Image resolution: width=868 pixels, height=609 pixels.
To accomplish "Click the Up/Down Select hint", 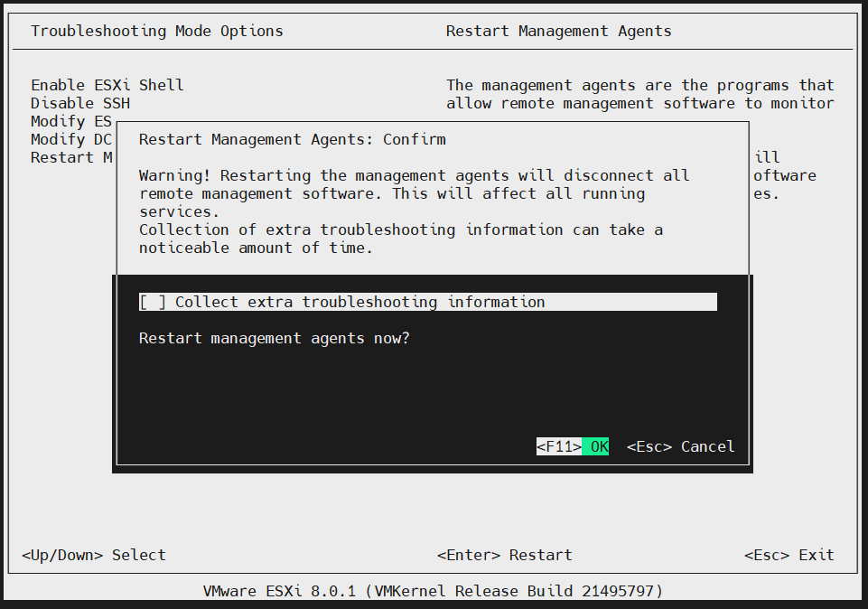I will pos(94,555).
